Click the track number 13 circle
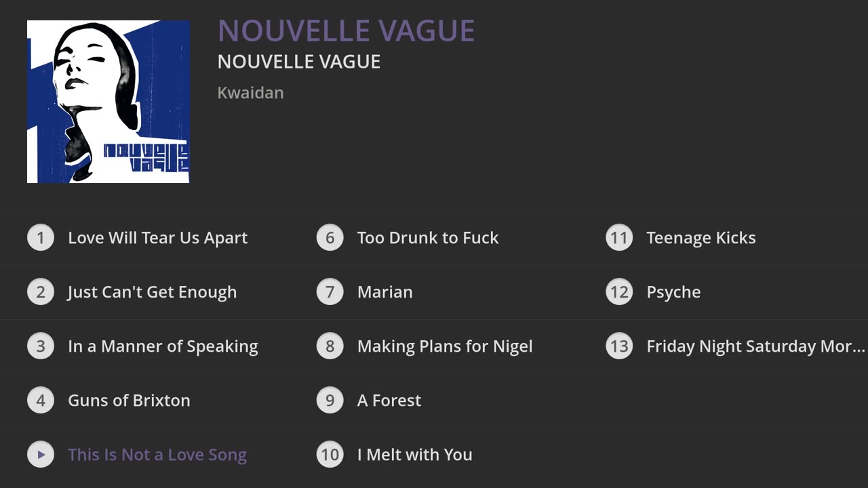 619,346
